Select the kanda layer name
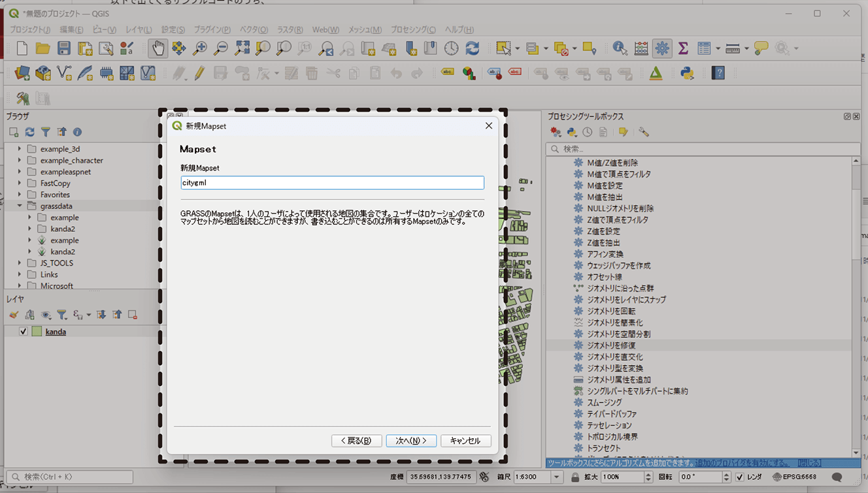Viewport: 868px width, 493px height. [x=56, y=332]
